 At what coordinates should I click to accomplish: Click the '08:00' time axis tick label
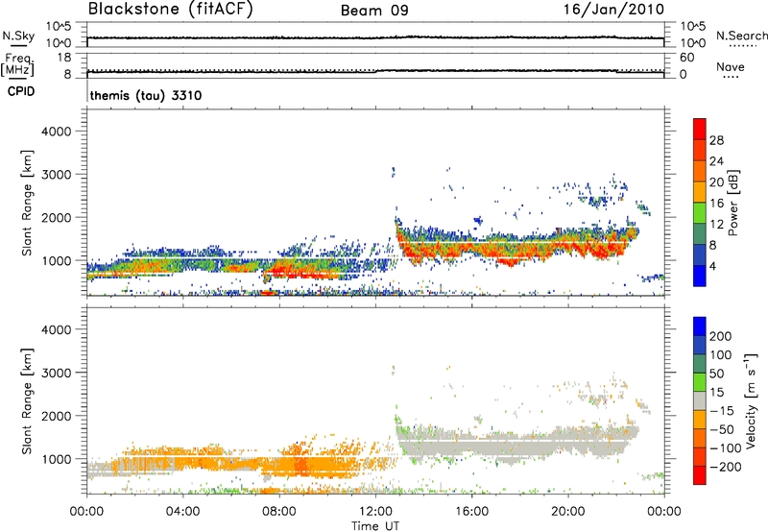279,512
